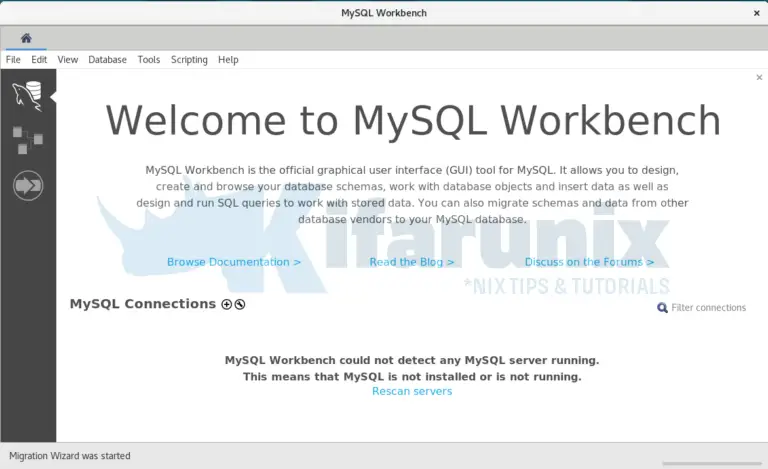Image resolution: width=768 pixels, height=469 pixels.
Task: Open the Database menu
Action: pyautogui.click(x=107, y=60)
